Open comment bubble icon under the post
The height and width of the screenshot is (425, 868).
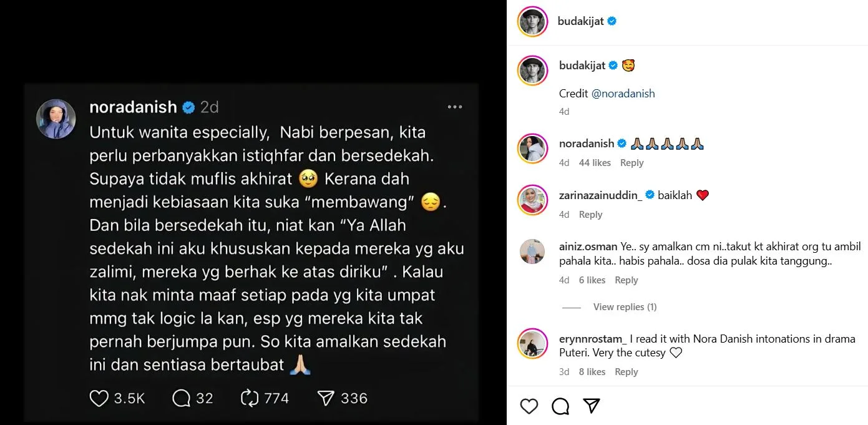pos(560,406)
